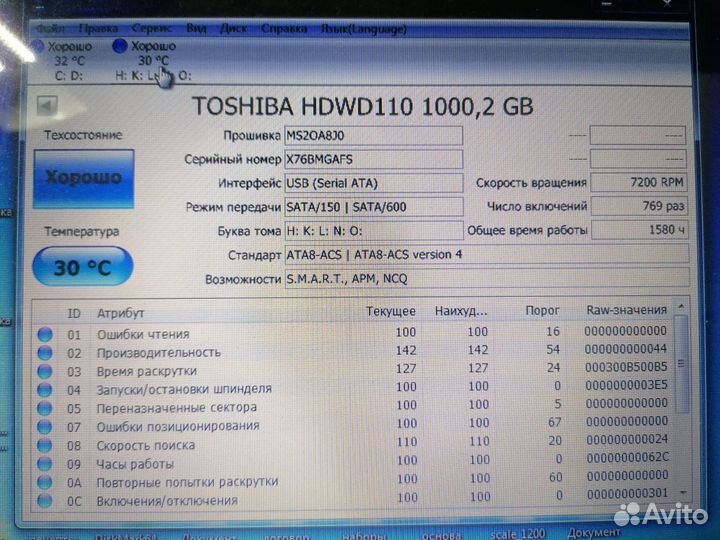Click the Возможности field S.M.A.R.T., APM, NCQ
Viewport: 720px width, 540px height.
(x=487, y=279)
